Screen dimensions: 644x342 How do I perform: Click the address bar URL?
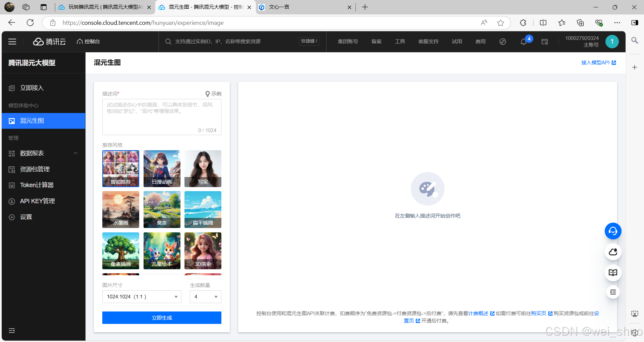(143, 23)
